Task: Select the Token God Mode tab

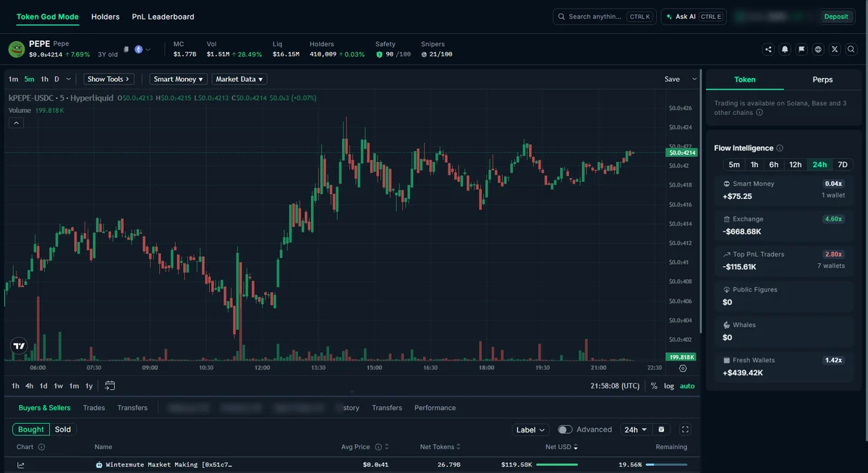Action: 48,17
